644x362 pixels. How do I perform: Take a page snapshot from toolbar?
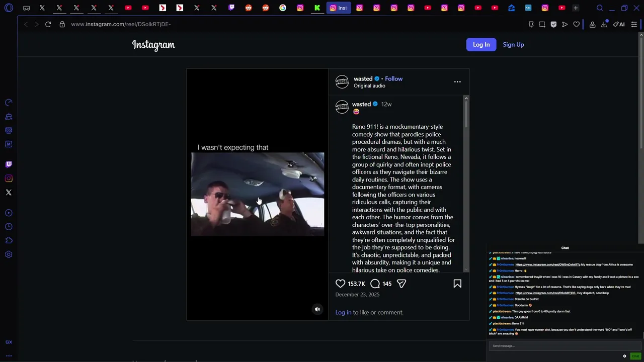tap(542, 24)
